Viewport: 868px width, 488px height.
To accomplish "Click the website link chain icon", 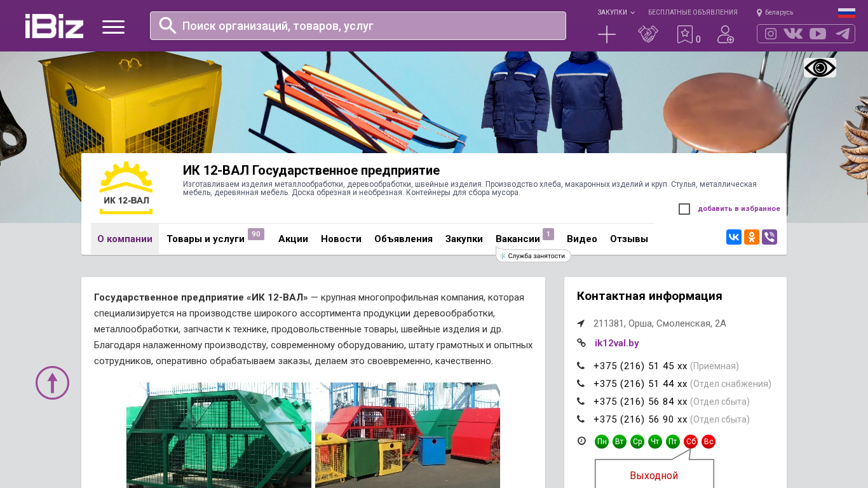I will (x=581, y=342).
